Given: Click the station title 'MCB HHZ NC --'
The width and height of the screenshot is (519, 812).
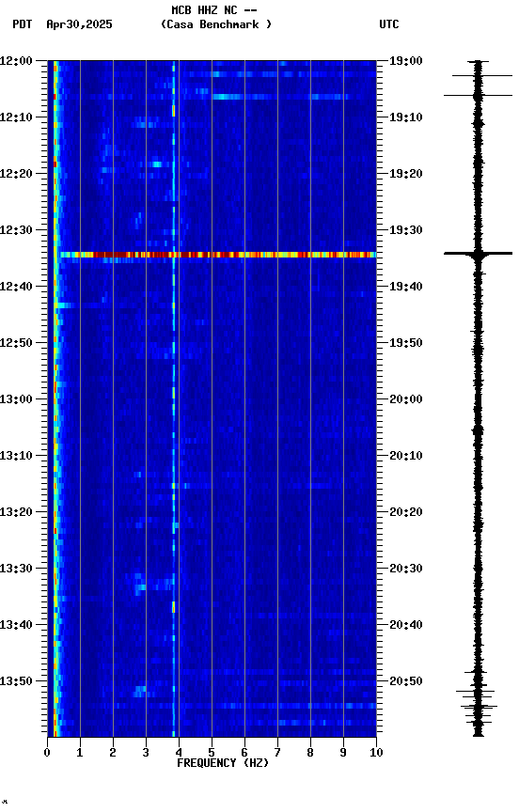Looking at the screenshot, I should point(214,10).
